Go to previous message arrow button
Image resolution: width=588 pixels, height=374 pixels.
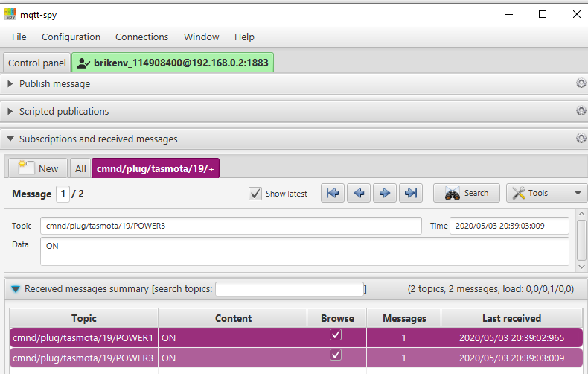[x=359, y=193]
